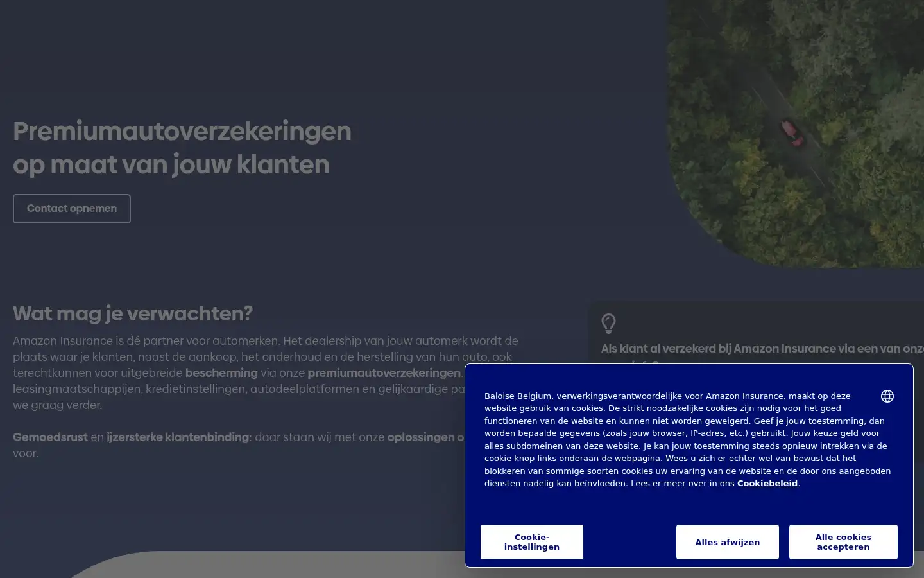Click the bold word 'bescherming' in the paragraph
Screen dimensions: 924x578
(x=221, y=373)
